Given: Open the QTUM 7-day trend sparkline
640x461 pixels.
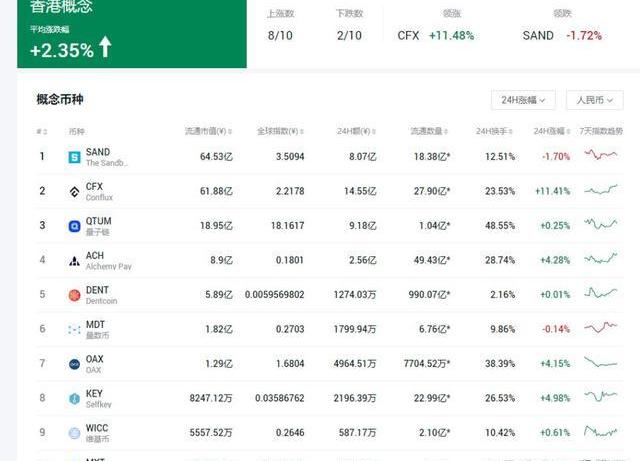Looking at the screenshot, I should (600, 224).
